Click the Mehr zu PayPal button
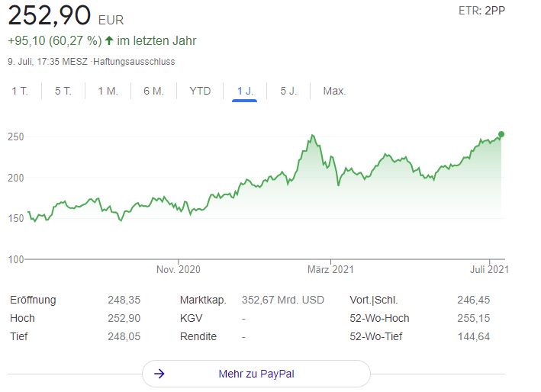Screen dimensions: 541x392 (256, 374)
